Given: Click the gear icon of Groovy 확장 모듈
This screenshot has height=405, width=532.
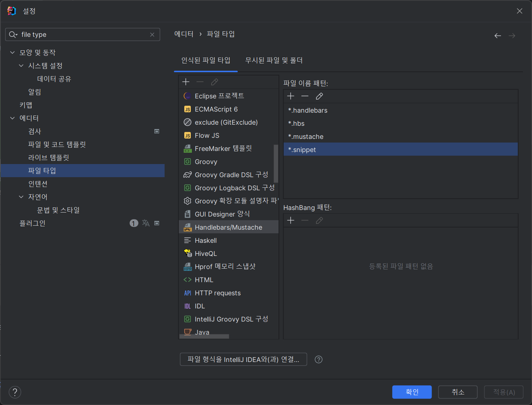Looking at the screenshot, I should 188,201.
